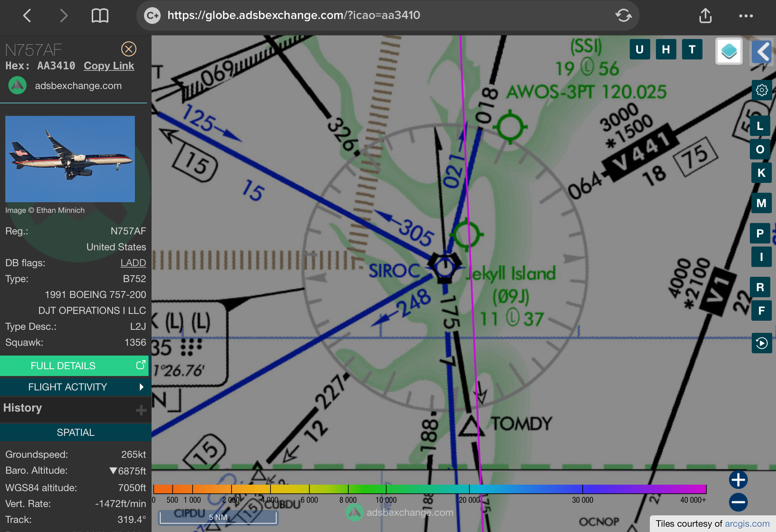Viewport: 776px width, 532px height.
Task: Open the bookmarks book icon
Action: pos(100,16)
